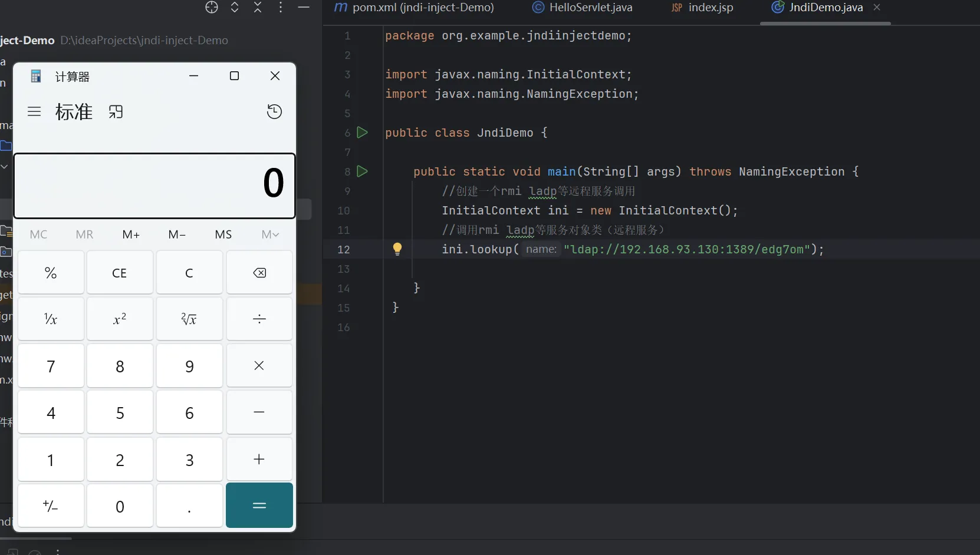Viewport: 980px width, 555px height.
Task: Collapse all in project panel
Action: click(x=258, y=7)
